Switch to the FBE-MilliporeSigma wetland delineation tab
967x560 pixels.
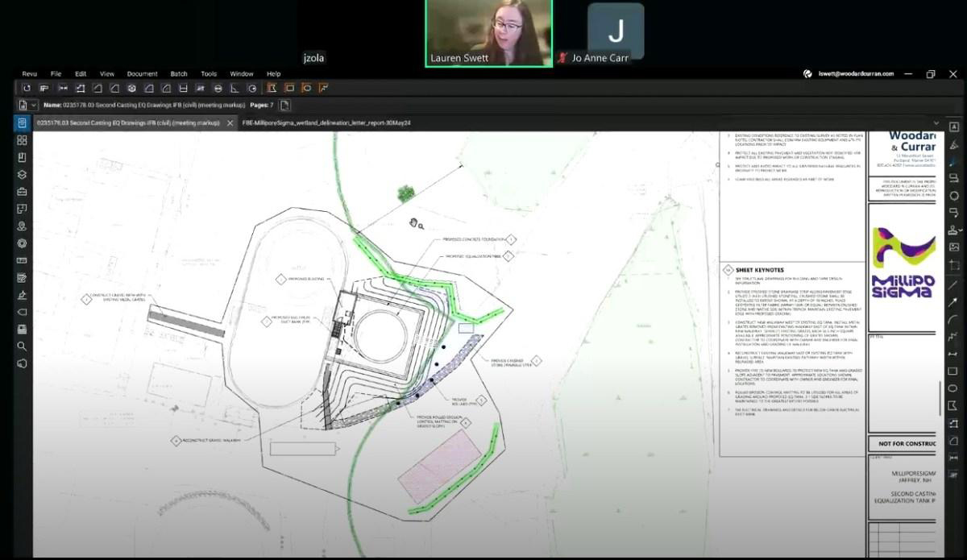coord(326,123)
